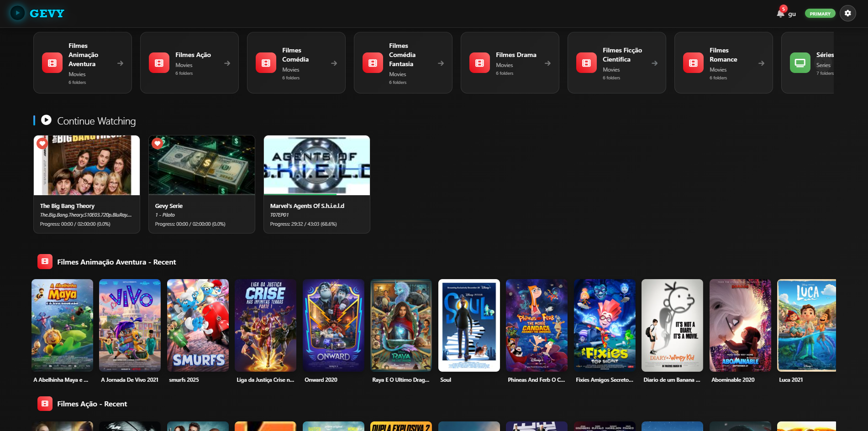Screen dimensions: 868x431
Task: Click the title text 'The Big Bang Theory'
Action: 67,206
